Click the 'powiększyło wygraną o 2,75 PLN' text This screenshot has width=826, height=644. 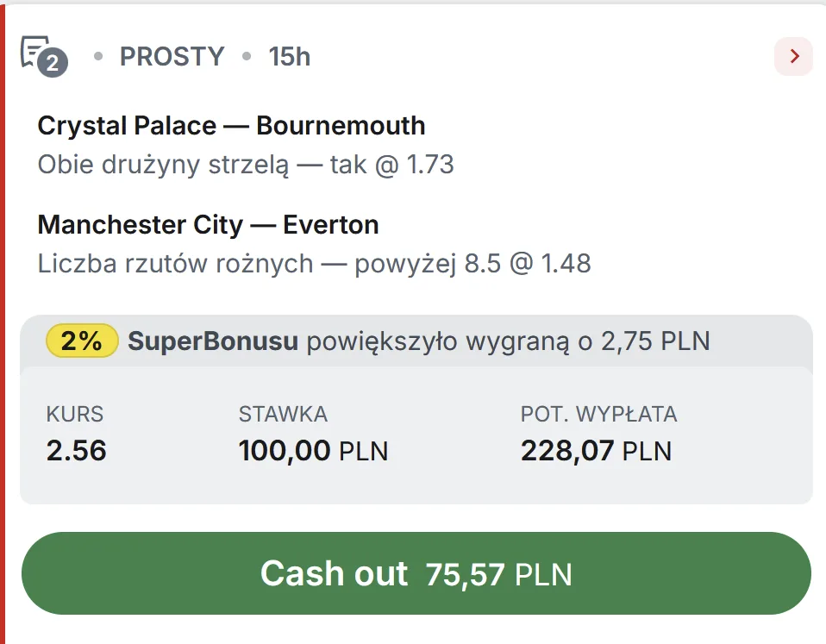click(508, 341)
